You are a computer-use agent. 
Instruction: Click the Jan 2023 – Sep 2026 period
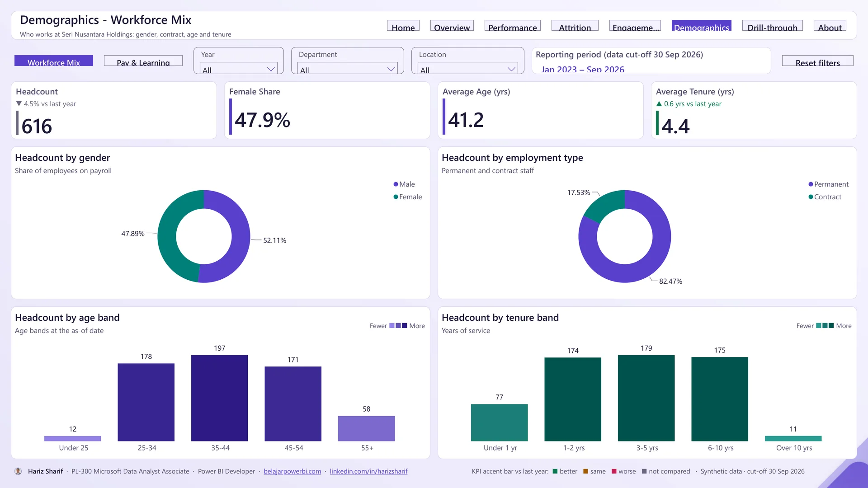pyautogui.click(x=583, y=69)
